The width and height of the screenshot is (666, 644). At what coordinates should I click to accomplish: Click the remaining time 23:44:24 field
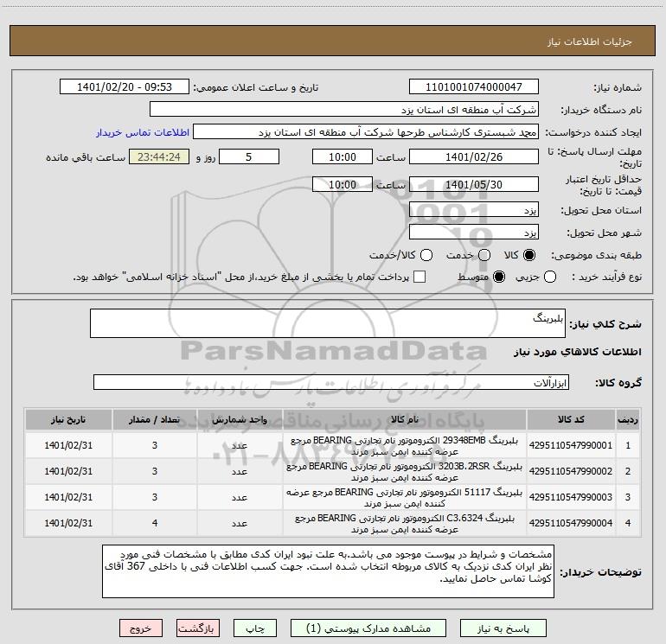159,156
